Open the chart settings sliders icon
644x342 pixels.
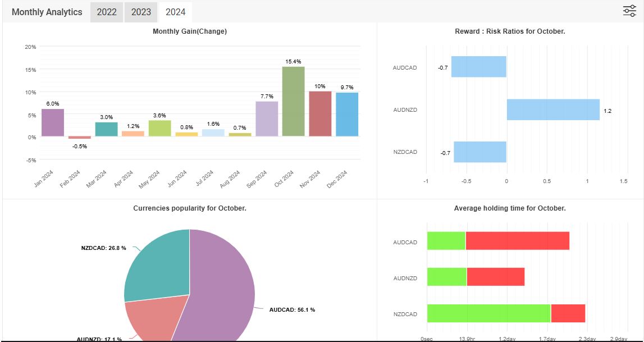[629, 11]
